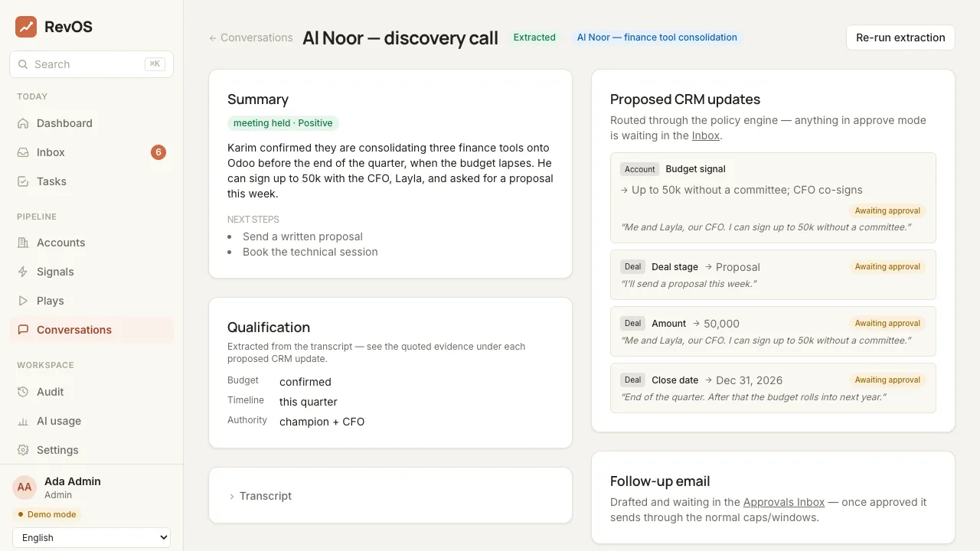Select the Amount 50,000 update
This screenshot has height=551, width=980.
pos(773,331)
